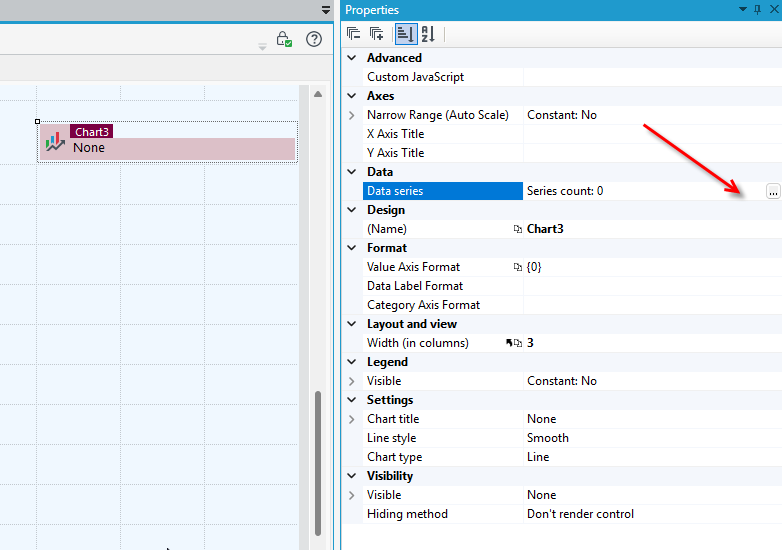
Task: Click the marker icons beside Width (in columns)
Action: pyautogui.click(x=514, y=343)
